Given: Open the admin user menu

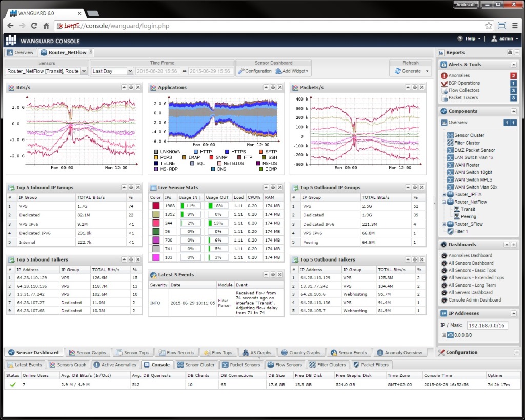Looking at the screenshot, I should pos(505,38).
